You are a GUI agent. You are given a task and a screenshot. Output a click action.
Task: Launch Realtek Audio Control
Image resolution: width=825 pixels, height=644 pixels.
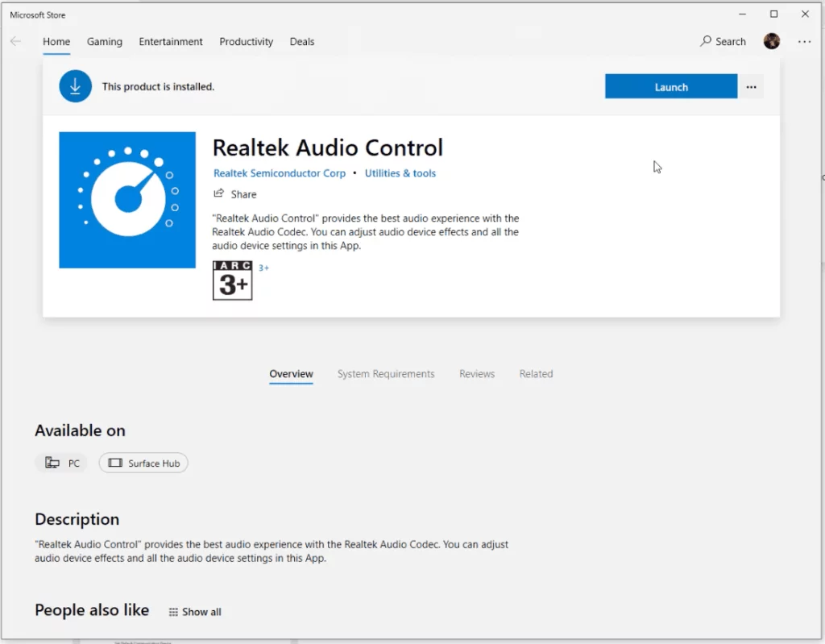671,87
